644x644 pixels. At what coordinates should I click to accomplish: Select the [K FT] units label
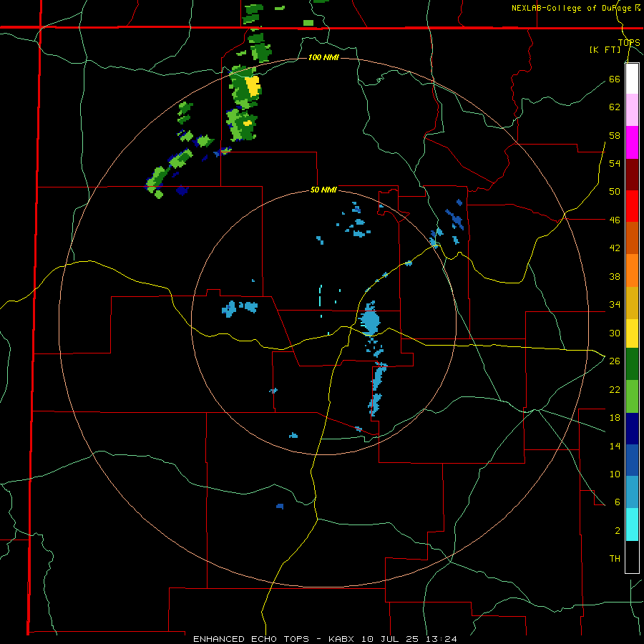tap(605, 49)
